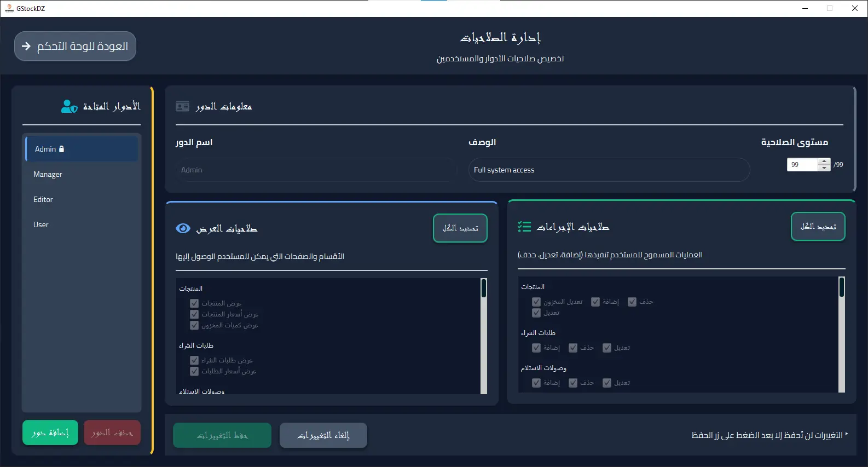This screenshot has width=868, height=467.
Task: Toggle the عرض أسعار المنتجات checkbox
Action: coord(194,314)
